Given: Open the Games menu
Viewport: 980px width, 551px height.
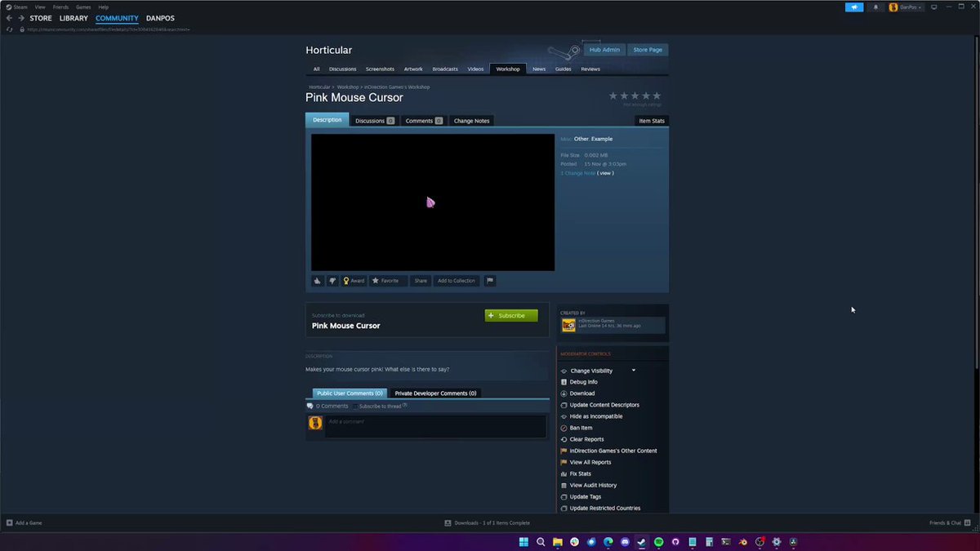Looking at the screenshot, I should click(83, 7).
